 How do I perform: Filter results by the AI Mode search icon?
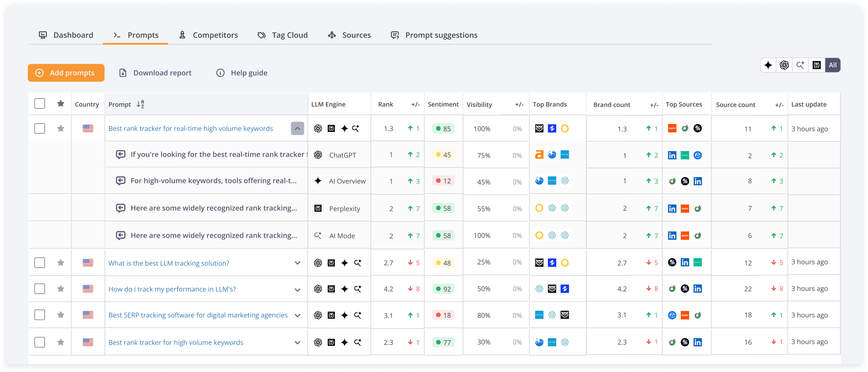coord(800,65)
